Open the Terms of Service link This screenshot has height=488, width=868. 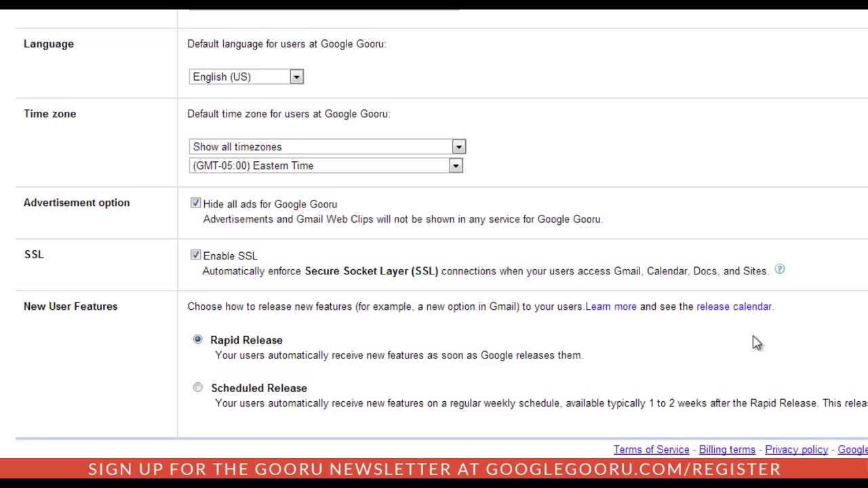tap(651, 449)
